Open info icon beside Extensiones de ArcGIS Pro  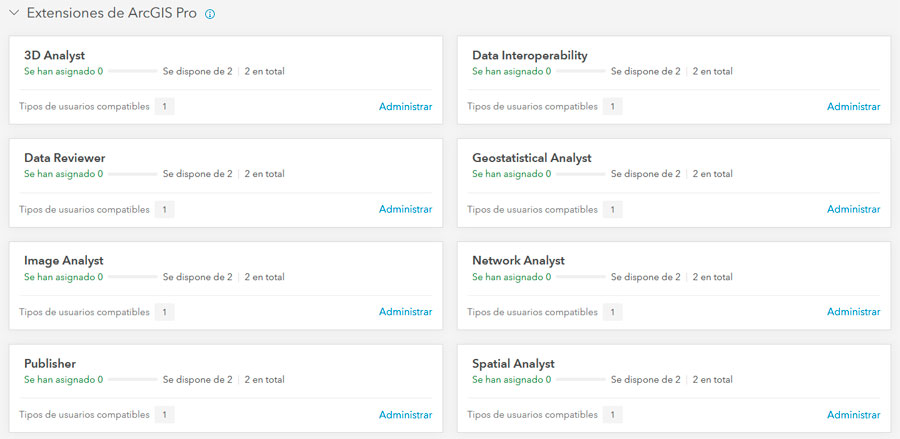[210, 14]
